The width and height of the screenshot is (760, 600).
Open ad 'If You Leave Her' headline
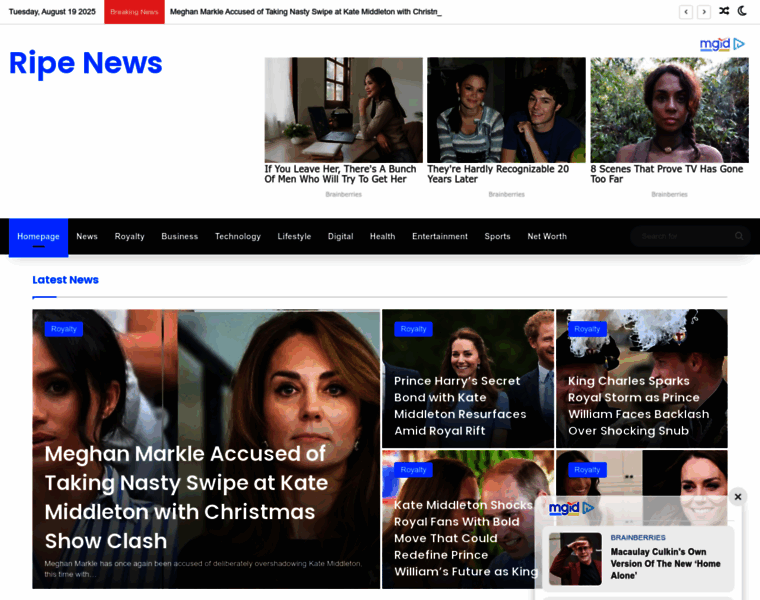click(x=340, y=174)
